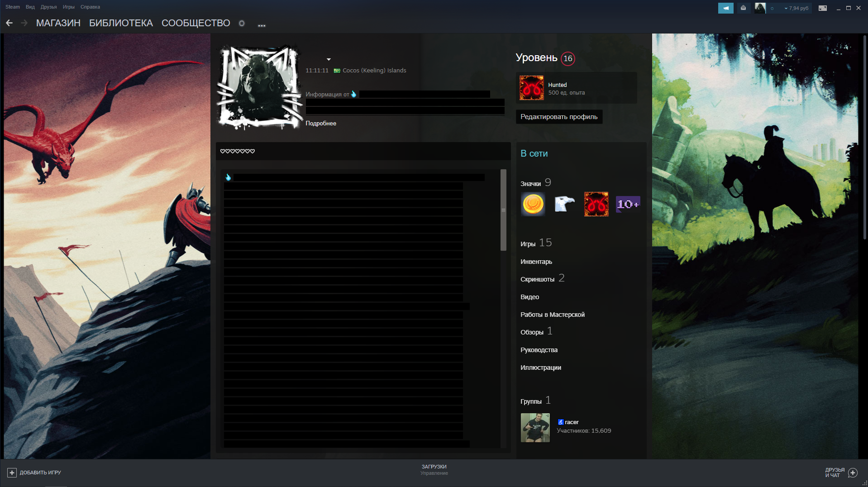This screenshot has height=487, width=868.
Task: Click the level 16 badge circle
Action: coord(568,58)
